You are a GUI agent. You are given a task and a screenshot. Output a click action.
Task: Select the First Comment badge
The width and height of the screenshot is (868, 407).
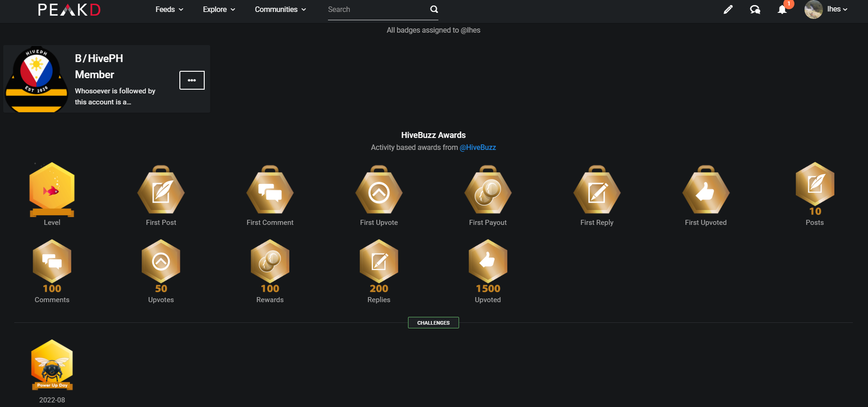(270, 190)
